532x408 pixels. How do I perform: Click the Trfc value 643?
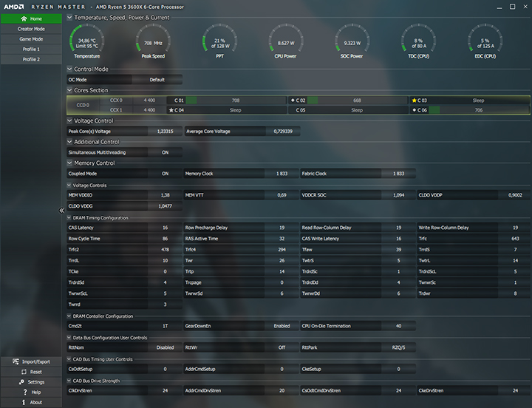point(515,239)
